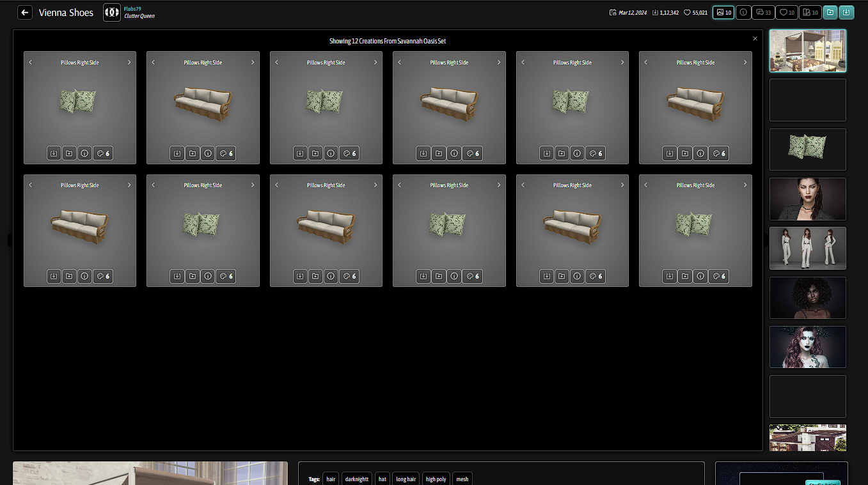This screenshot has height=485, width=868.
Task: Go to previous image on top row first card
Action: [x=31, y=63]
